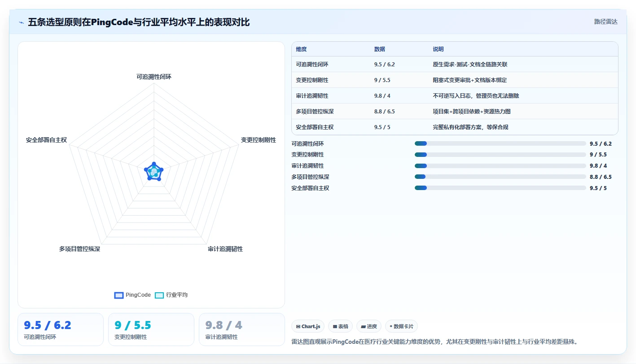Image resolution: width=636 pixels, height=364 pixels.
Task: Select the 表格 chip
Action: click(x=341, y=326)
